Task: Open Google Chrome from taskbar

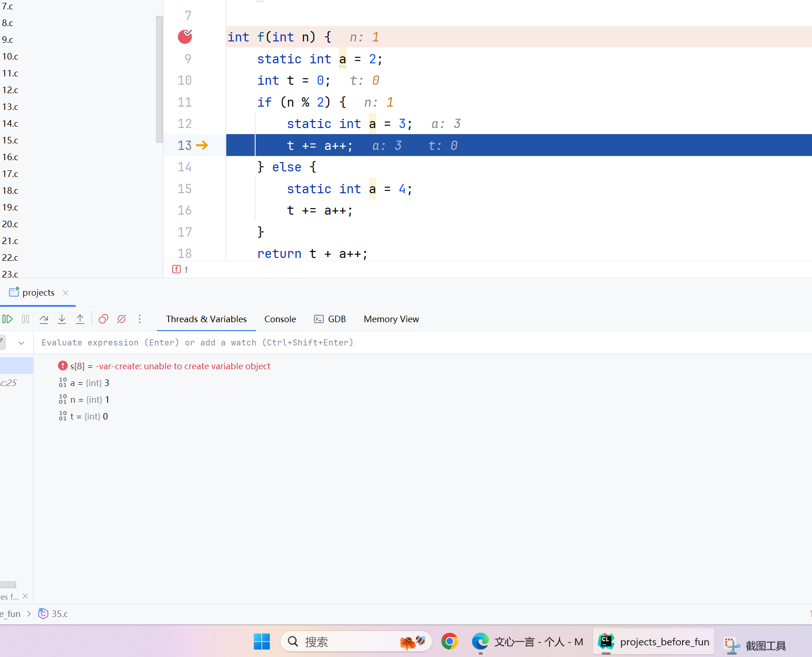Action: click(x=450, y=642)
